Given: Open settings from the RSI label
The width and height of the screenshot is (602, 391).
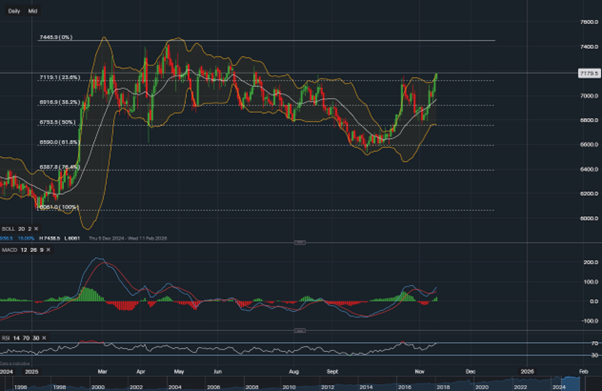Looking at the screenshot, I should 6,338.
